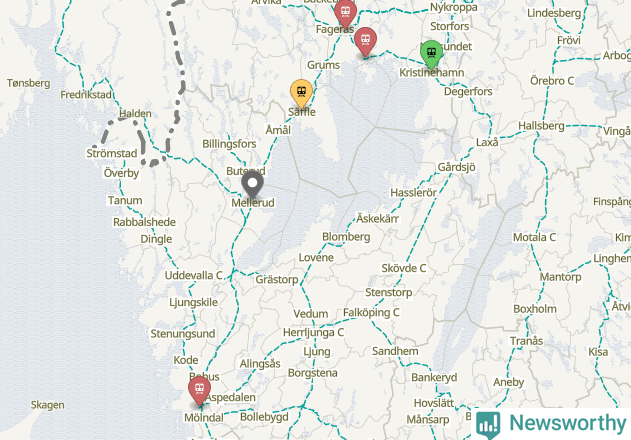Click the Skövde C station label
Viewport: 631px width, 440px height.
404,268
